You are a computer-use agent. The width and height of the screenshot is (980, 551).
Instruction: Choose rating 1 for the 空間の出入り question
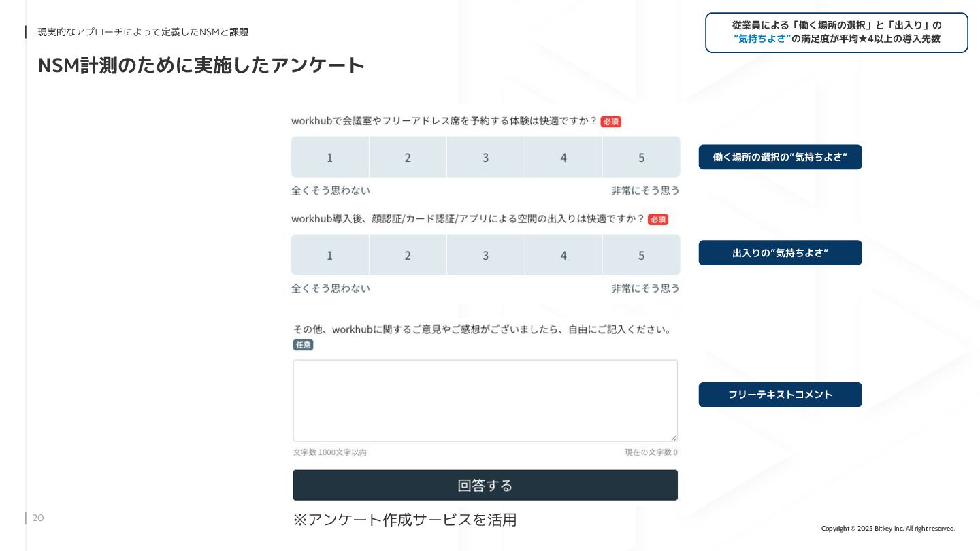pyautogui.click(x=330, y=255)
